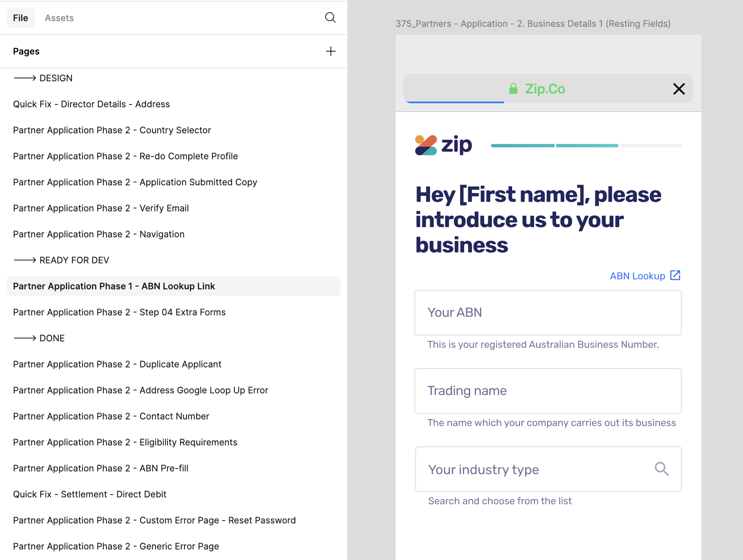Click the green lock icon

click(513, 89)
